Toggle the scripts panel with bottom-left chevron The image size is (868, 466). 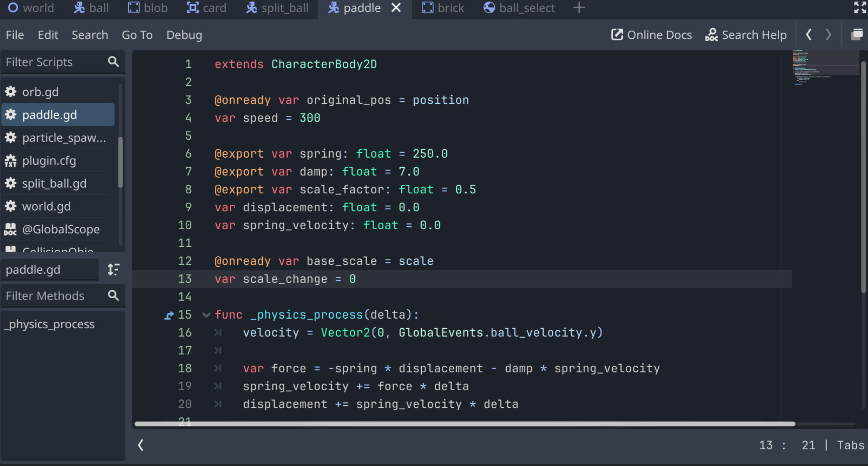point(141,445)
